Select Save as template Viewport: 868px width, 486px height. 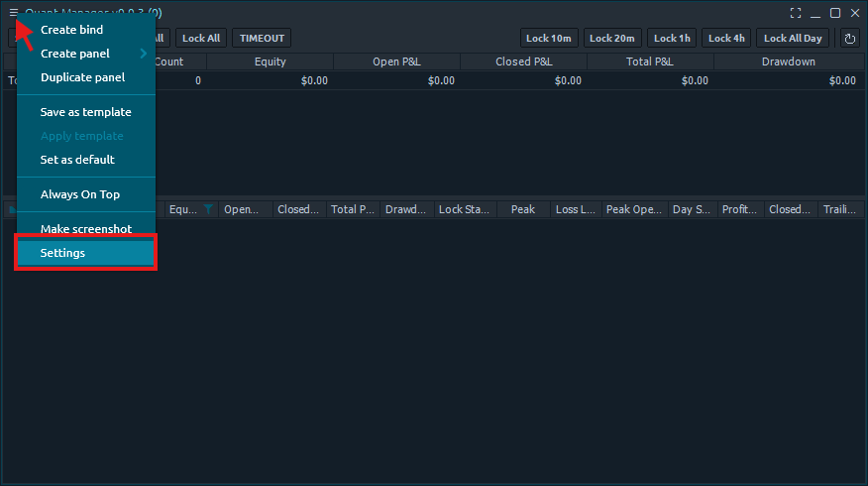coord(85,112)
